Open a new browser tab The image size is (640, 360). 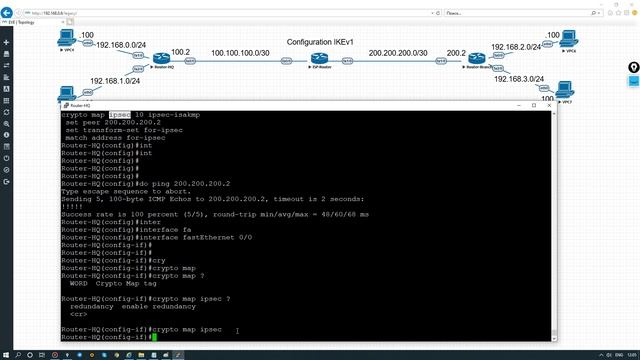pos(70,22)
